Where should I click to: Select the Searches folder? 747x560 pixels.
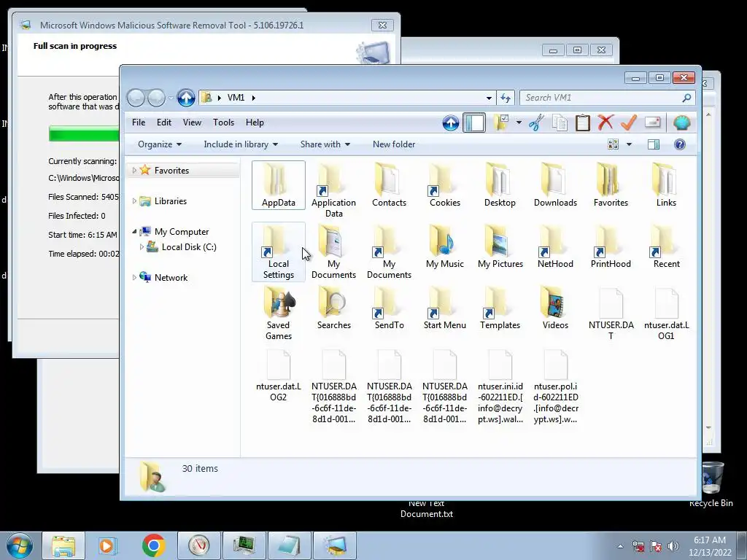click(x=333, y=308)
